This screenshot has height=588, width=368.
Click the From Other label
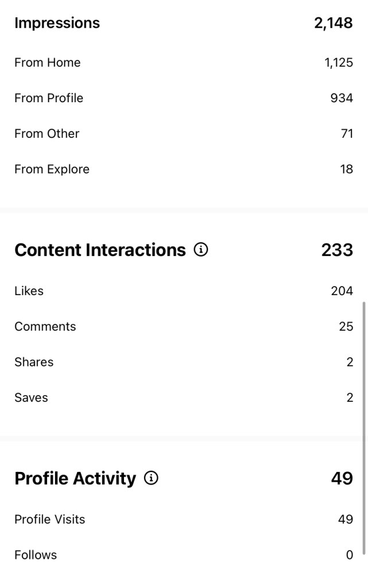point(47,134)
